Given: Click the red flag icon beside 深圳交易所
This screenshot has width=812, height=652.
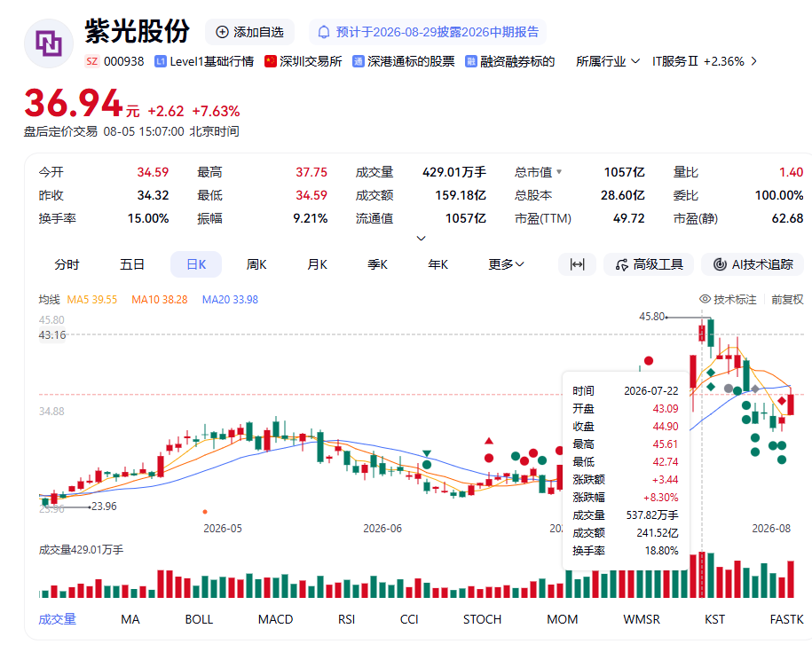Looking at the screenshot, I should 271,61.
